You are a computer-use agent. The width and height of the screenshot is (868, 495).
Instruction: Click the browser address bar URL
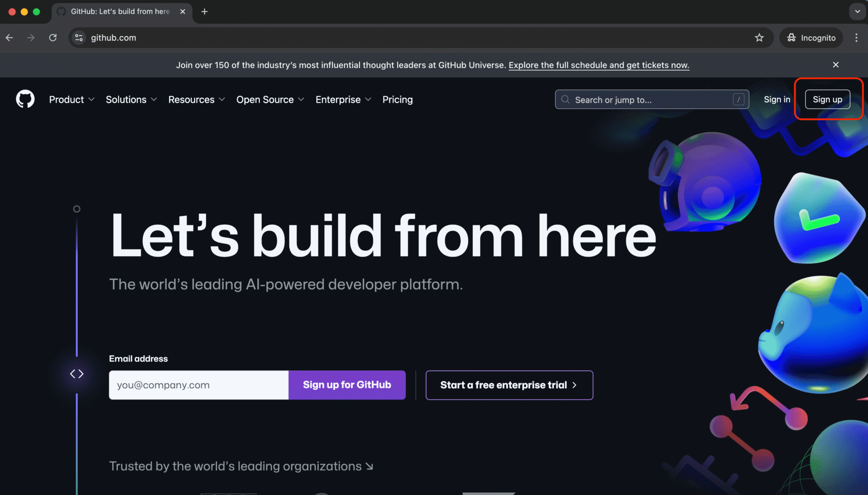coord(113,38)
